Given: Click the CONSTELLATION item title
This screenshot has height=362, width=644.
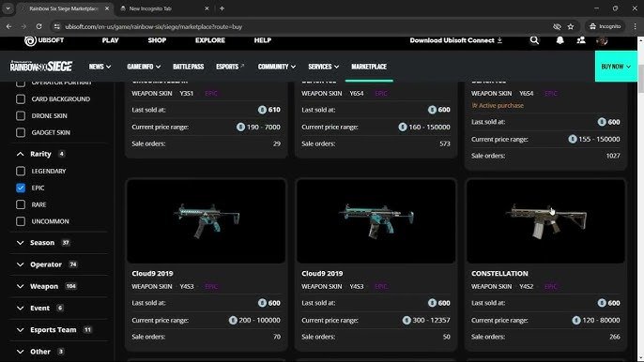Looking at the screenshot, I should pyautogui.click(x=499, y=273).
